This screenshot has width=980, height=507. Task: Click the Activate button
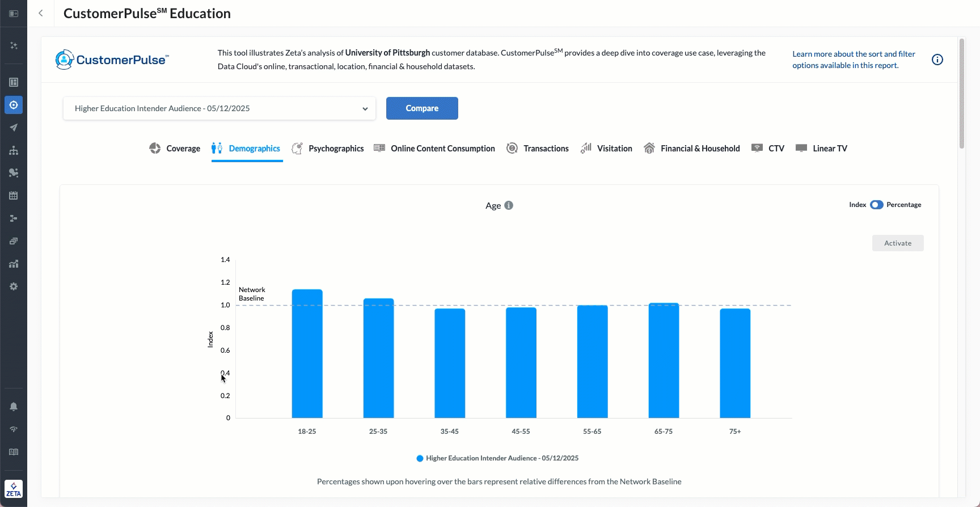point(897,243)
